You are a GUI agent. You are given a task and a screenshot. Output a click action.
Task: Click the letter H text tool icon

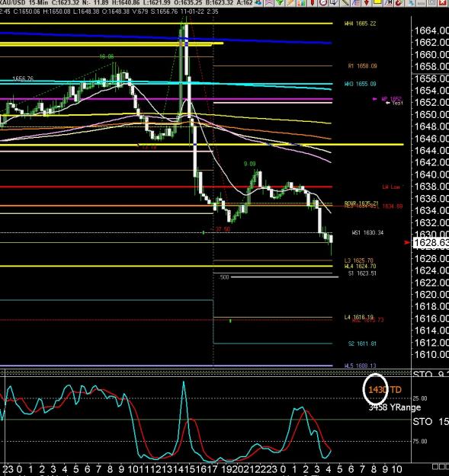point(388,3)
